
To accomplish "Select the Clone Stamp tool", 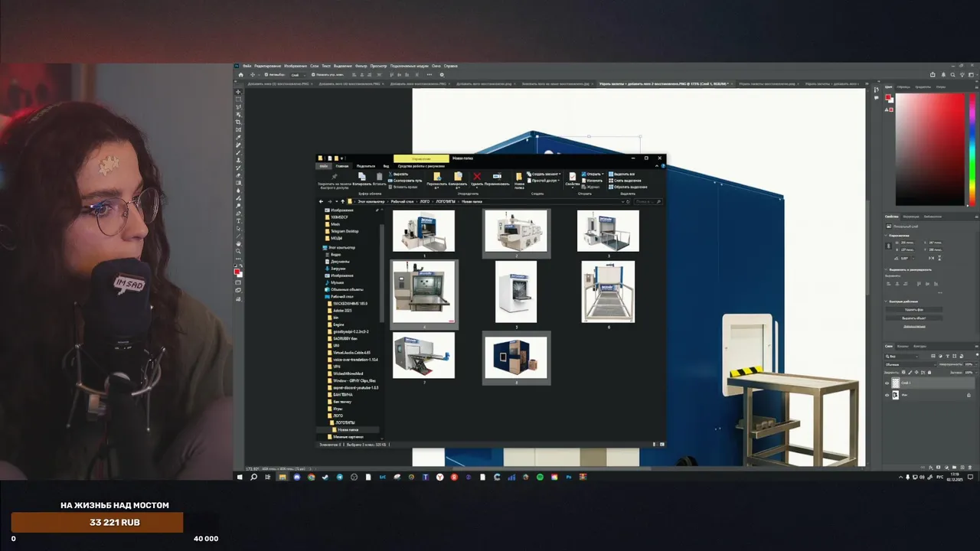I will pyautogui.click(x=239, y=160).
